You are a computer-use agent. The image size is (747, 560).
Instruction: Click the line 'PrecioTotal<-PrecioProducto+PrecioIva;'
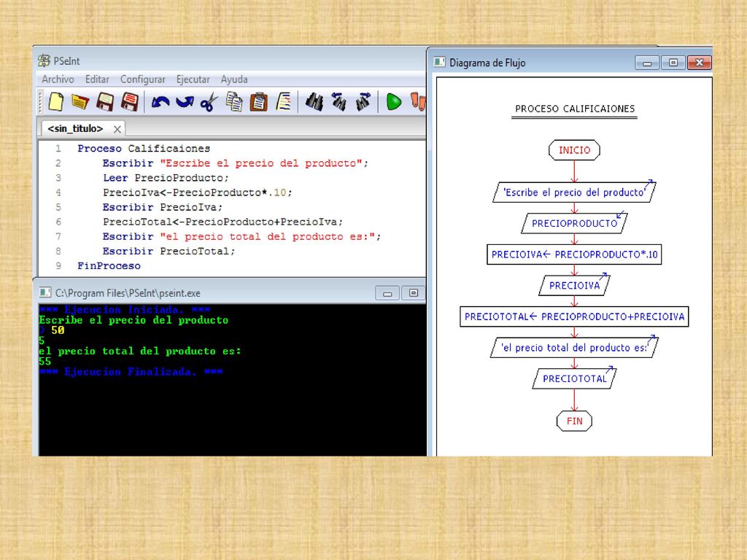click(x=222, y=222)
